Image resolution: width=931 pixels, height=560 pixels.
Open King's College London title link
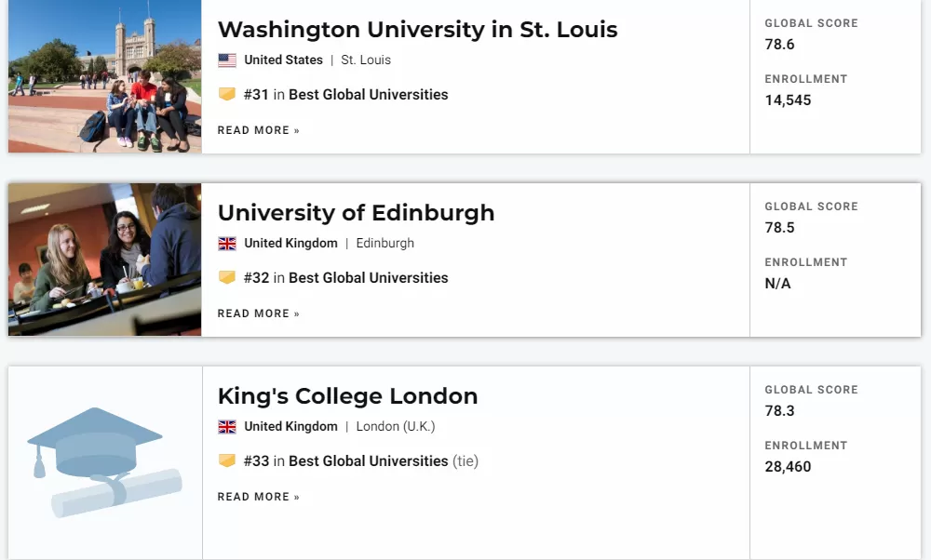tap(347, 396)
